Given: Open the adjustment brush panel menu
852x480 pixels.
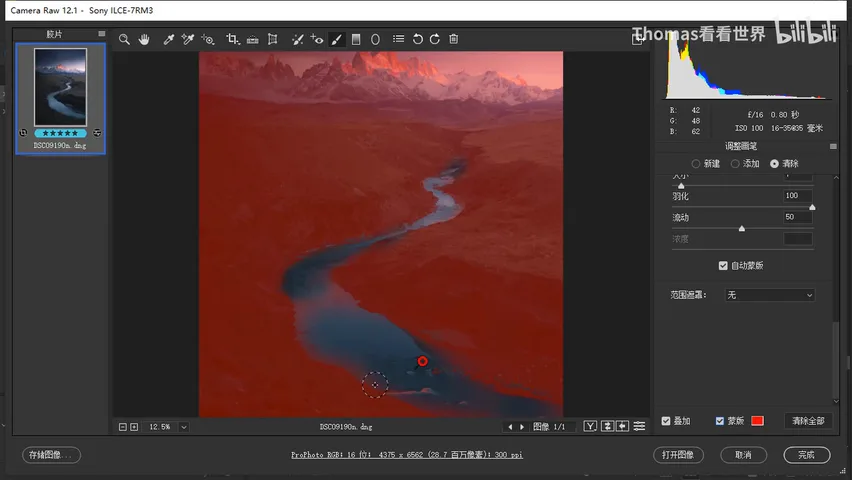Looking at the screenshot, I should point(833,146).
